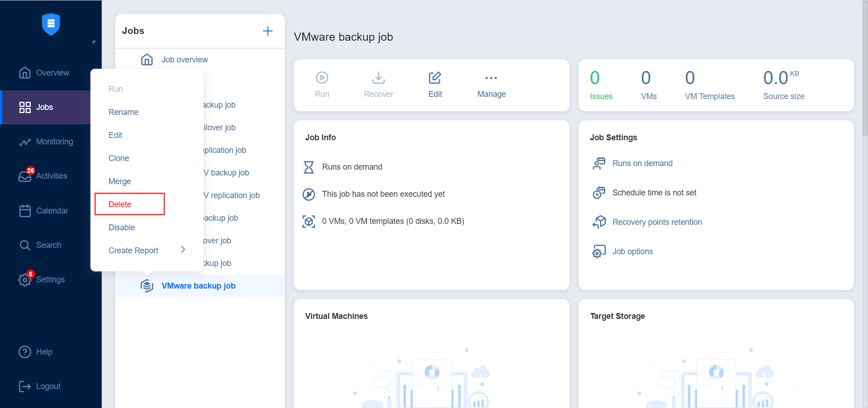This screenshot has width=868, height=408.
Task: Click the schedule clock icon
Action: 599,193
